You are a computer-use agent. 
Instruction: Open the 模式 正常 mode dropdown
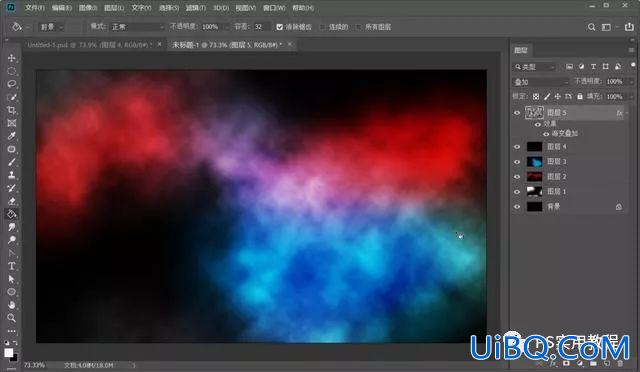point(137,27)
